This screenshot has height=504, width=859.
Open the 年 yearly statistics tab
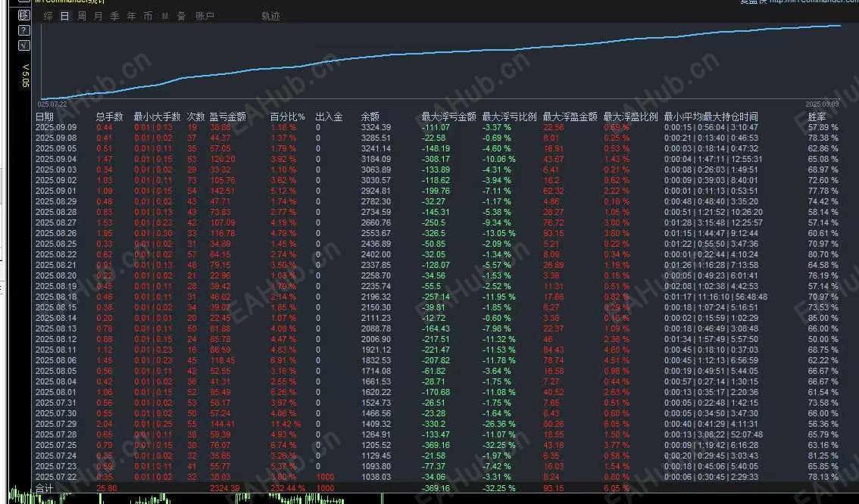click(130, 15)
